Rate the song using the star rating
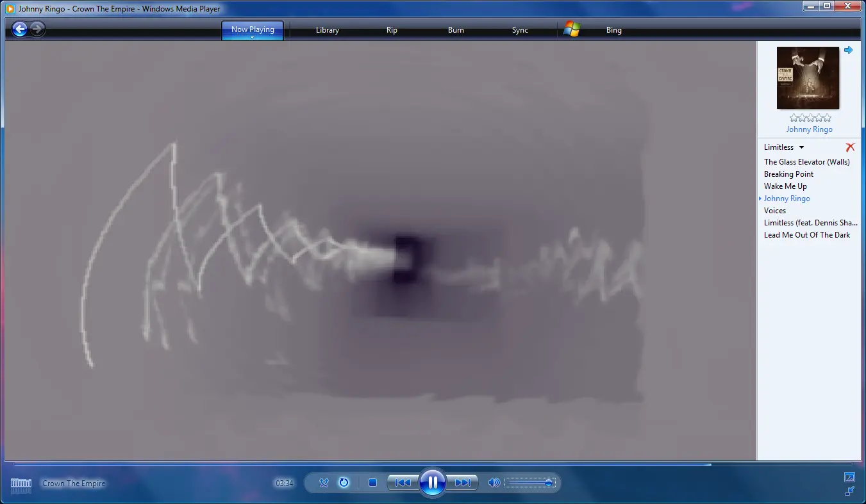Screen dimensions: 866x504 pos(810,118)
